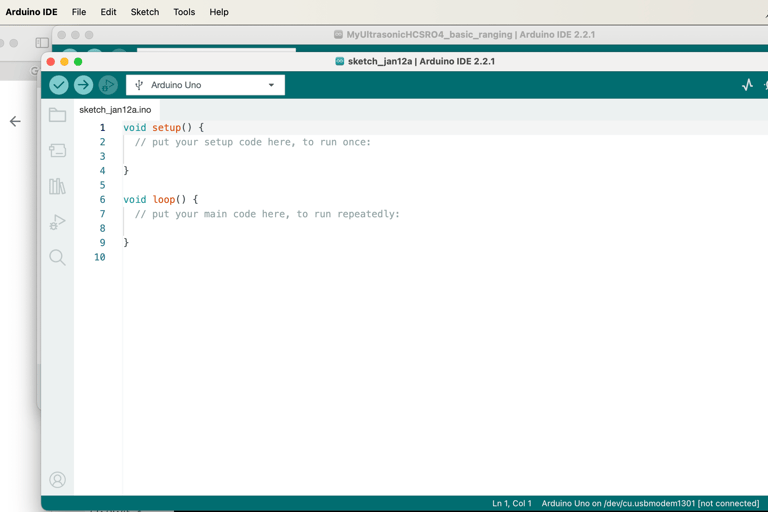Open the Edit menu

coord(108,12)
